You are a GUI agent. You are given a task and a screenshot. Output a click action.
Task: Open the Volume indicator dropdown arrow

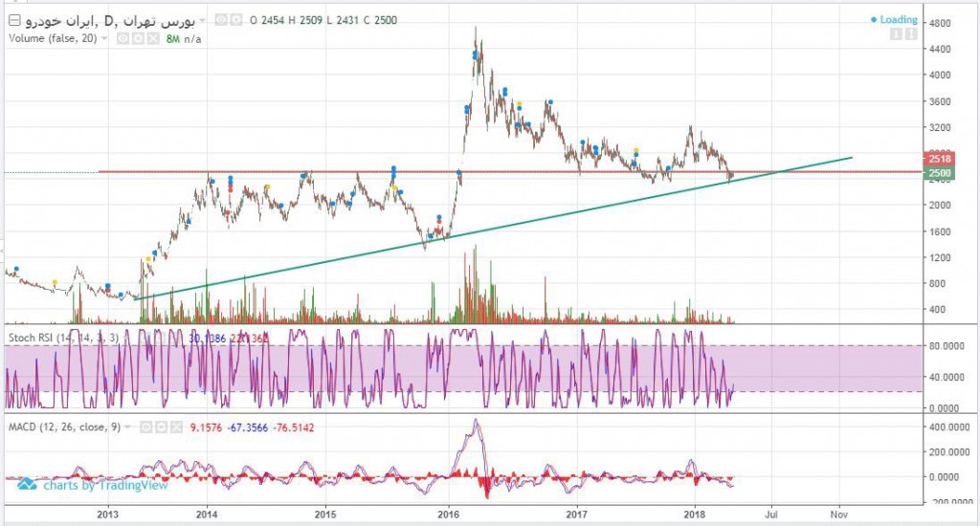point(104,38)
